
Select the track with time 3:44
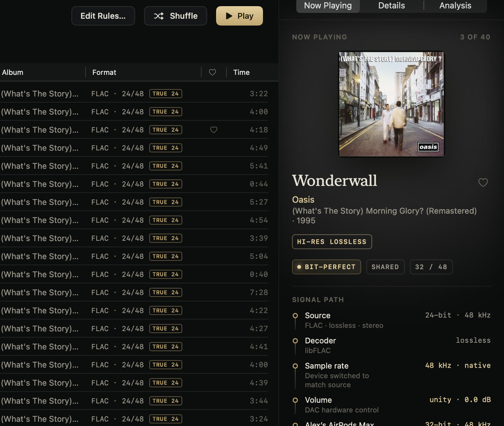[134, 401]
